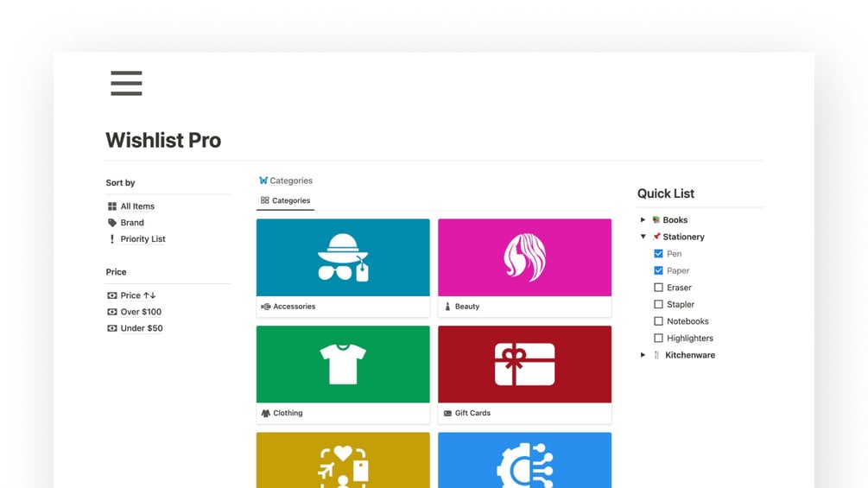Open the Under $50 view
The width and height of the screenshot is (868, 488).
tap(142, 328)
